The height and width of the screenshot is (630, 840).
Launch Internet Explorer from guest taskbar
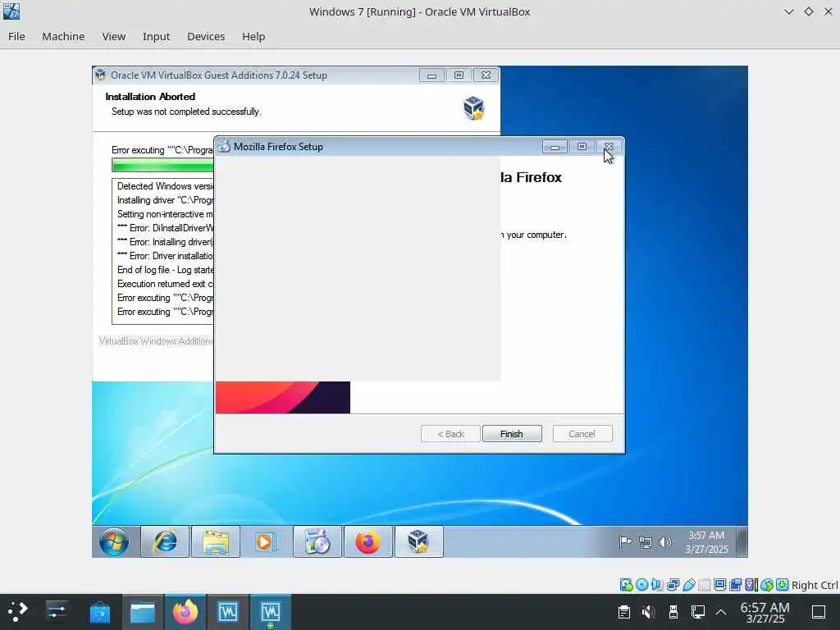tap(165, 541)
